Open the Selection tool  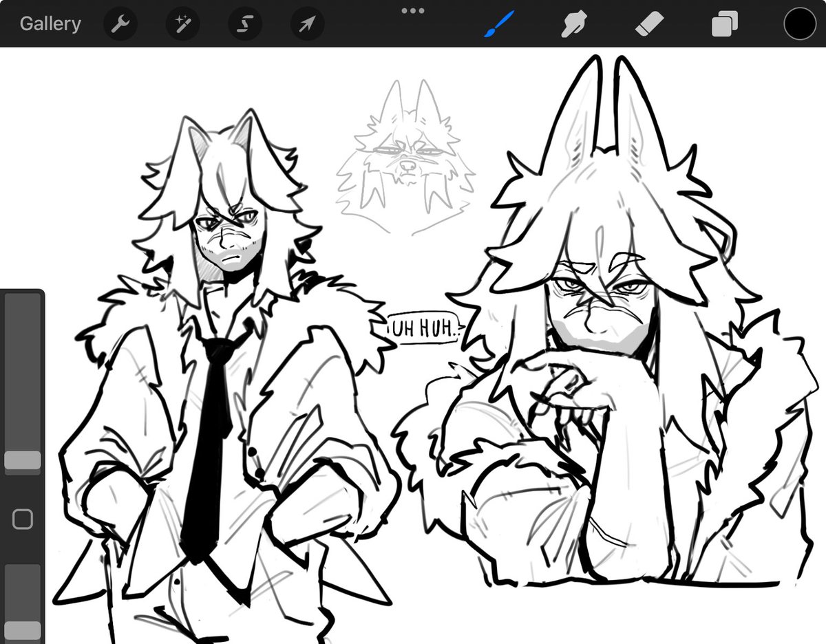coord(244,23)
